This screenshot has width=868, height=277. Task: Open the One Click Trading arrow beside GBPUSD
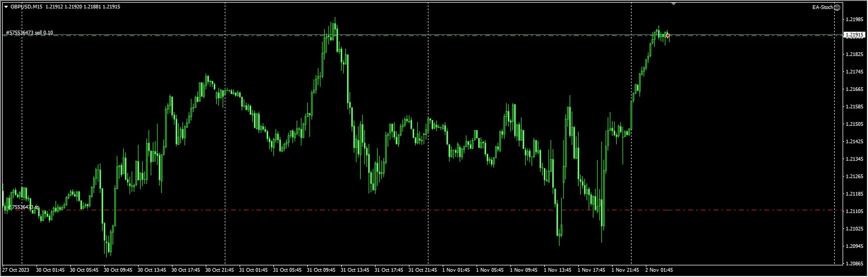coord(6,7)
